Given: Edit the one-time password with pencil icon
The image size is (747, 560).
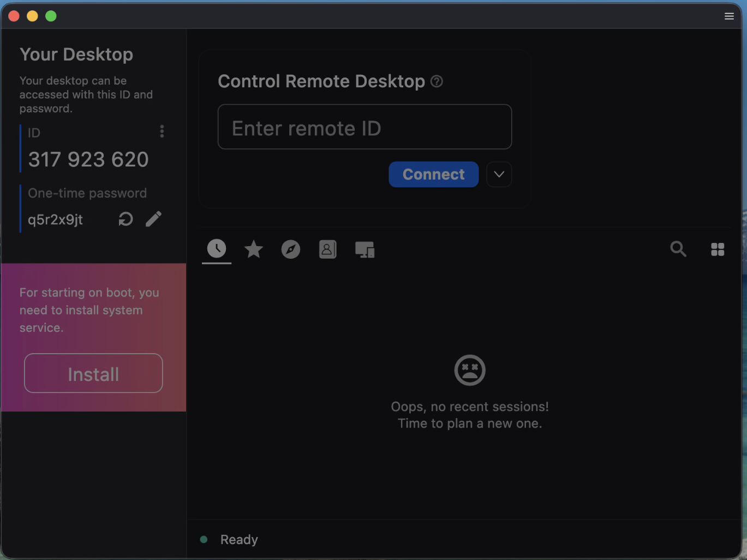Looking at the screenshot, I should (x=153, y=219).
